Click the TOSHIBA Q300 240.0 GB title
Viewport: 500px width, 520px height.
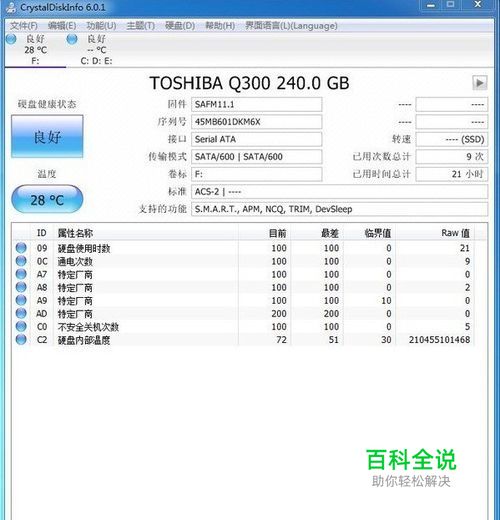coord(249,83)
